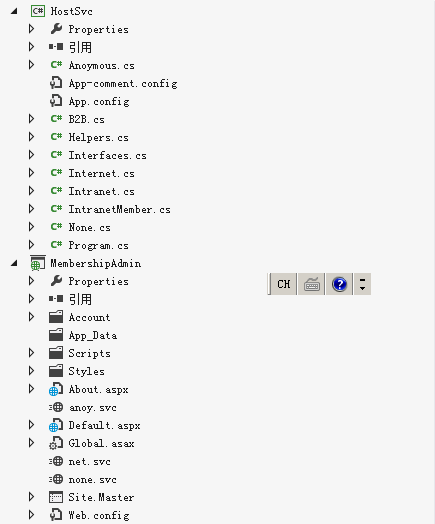This screenshot has width=435, height=524.
Task: Select net.svc under MembershipAdmin
Action: click(90, 462)
